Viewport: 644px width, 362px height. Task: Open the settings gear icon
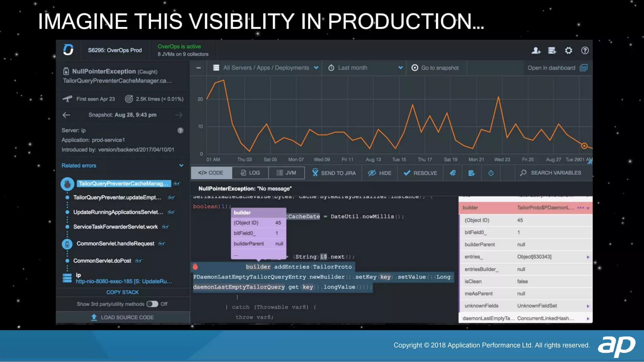tap(568, 51)
